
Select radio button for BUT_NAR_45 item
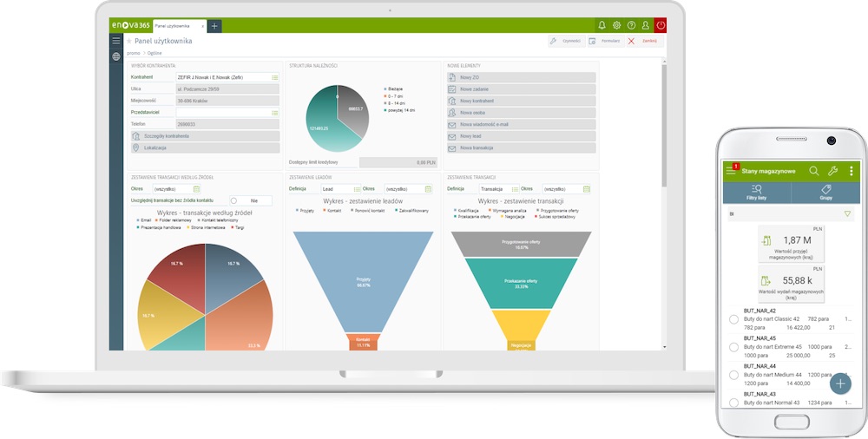click(733, 347)
